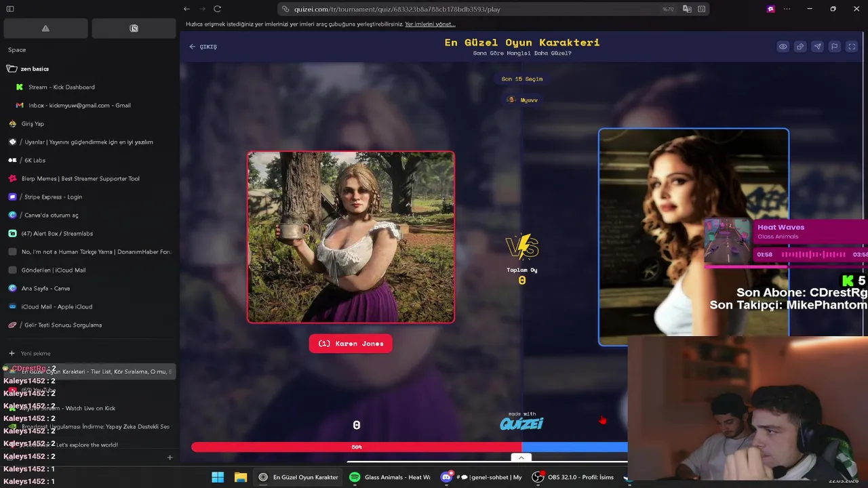Expand the bottom panel chevron up arrow
The image size is (868, 488).
pyautogui.click(x=521, y=457)
